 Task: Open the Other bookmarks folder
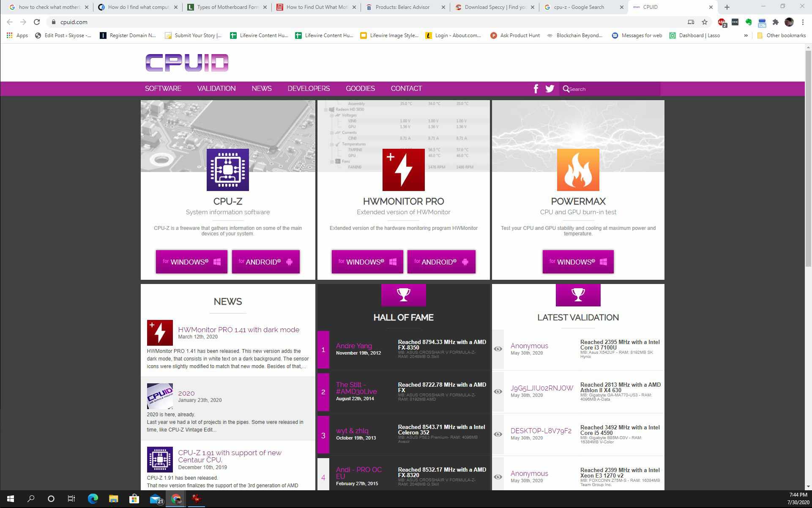(781, 36)
